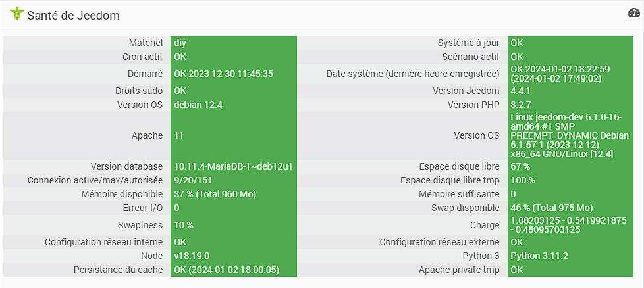Click the Connexion active value 9/20/151

193,180
